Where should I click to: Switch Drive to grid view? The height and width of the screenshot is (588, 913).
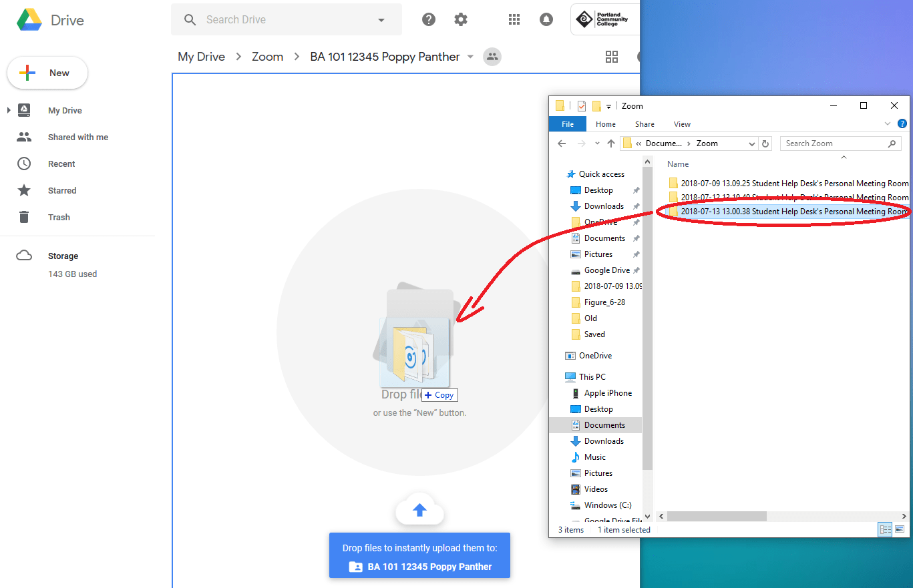(x=612, y=57)
